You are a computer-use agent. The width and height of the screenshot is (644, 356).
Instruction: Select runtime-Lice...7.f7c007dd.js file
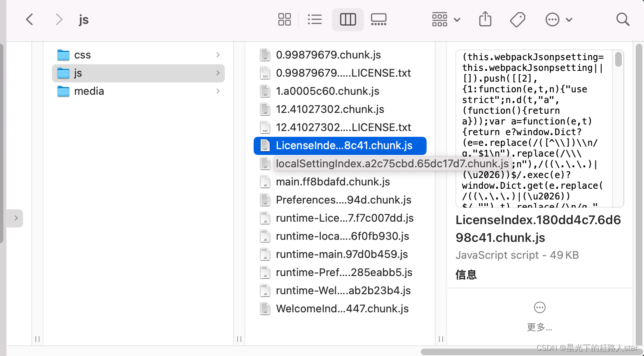340,218
